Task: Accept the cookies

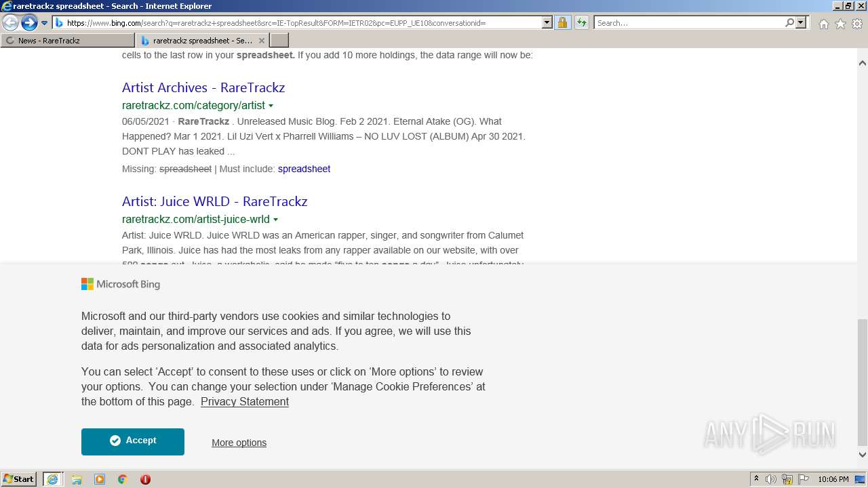Action: [133, 441]
